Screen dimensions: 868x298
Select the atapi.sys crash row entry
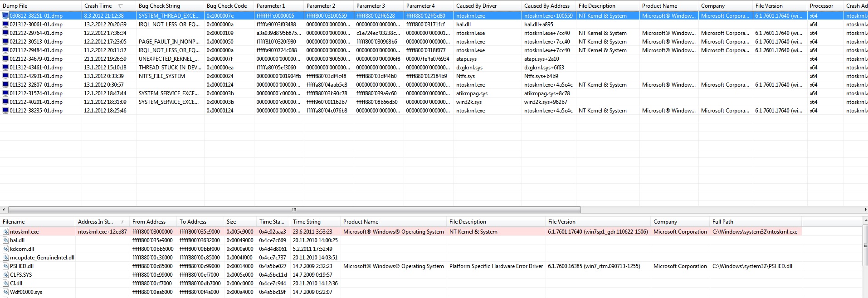(466, 59)
